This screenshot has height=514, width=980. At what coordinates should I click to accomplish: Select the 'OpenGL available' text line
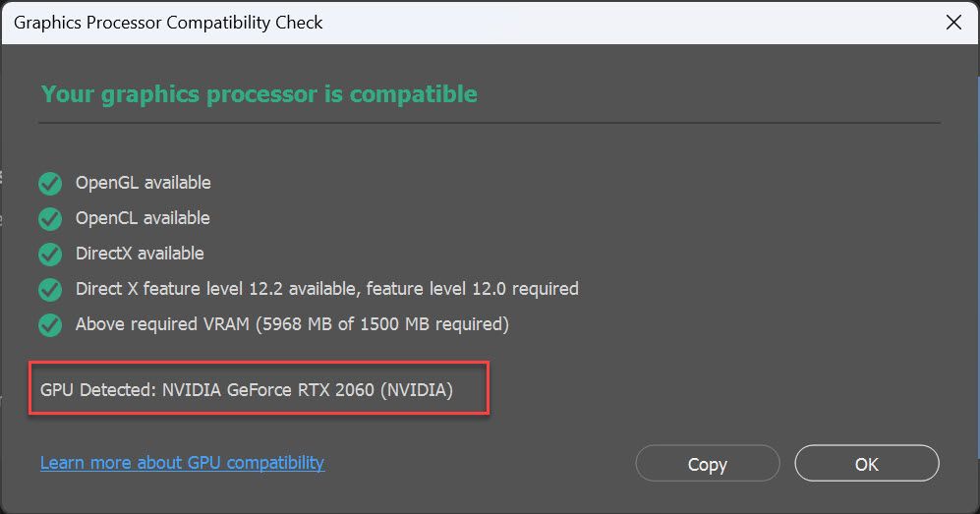click(x=144, y=183)
